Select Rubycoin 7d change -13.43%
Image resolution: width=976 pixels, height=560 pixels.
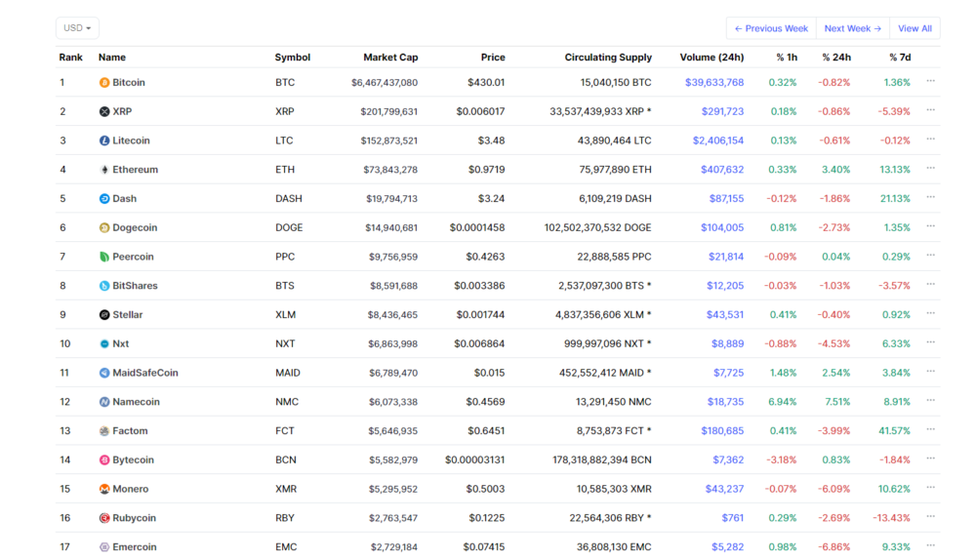pyautogui.click(x=891, y=518)
